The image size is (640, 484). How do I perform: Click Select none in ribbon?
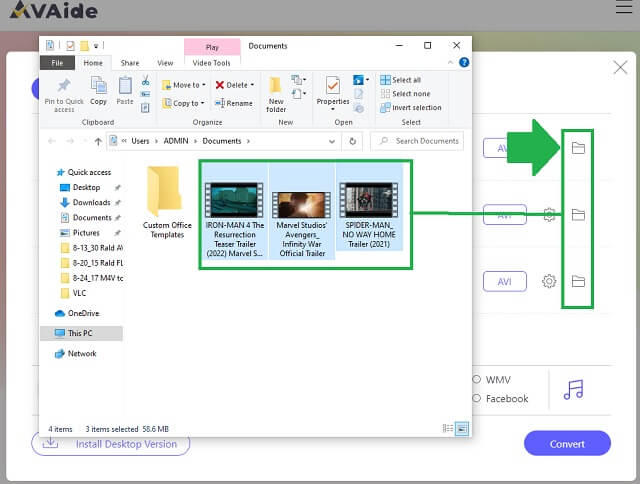click(x=405, y=94)
